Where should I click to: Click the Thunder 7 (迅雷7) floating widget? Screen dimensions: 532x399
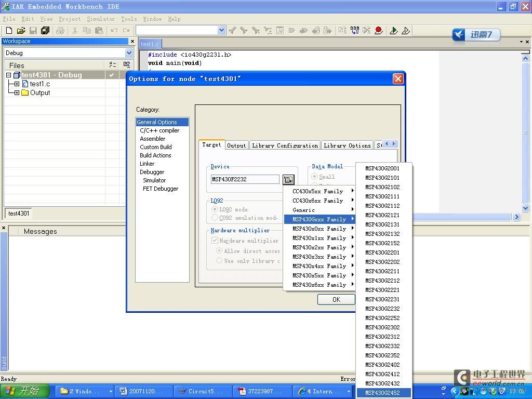pos(476,34)
